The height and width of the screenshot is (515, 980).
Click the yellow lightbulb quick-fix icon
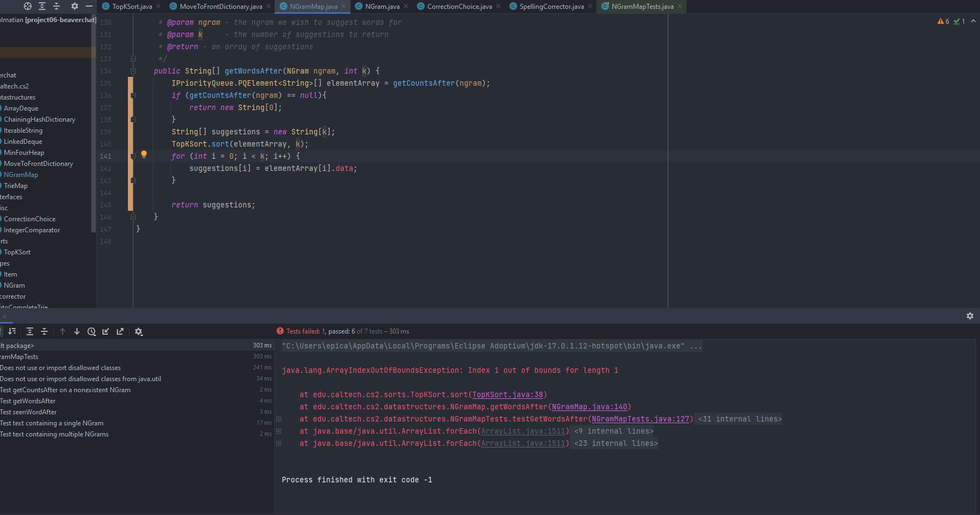pyautogui.click(x=144, y=154)
